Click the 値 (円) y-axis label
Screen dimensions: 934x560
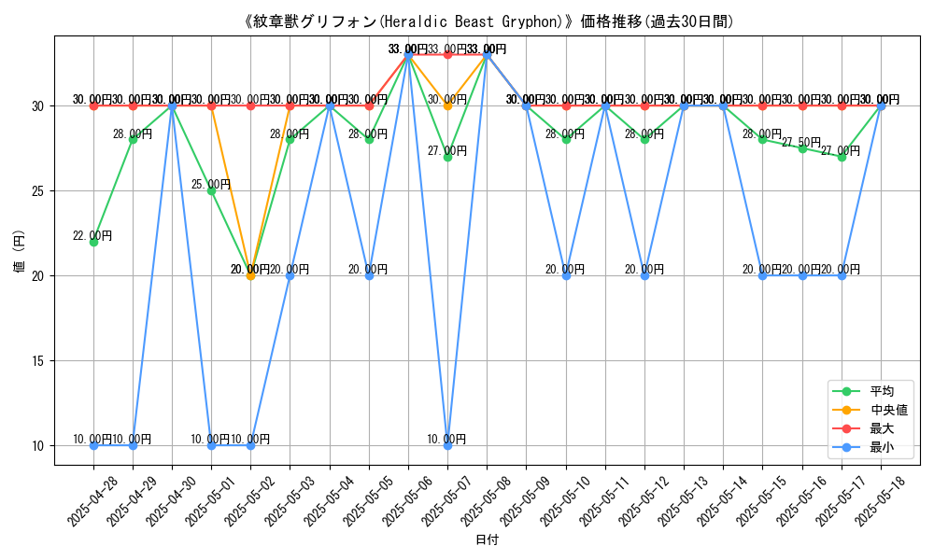pyautogui.click(x=19, y=250)
